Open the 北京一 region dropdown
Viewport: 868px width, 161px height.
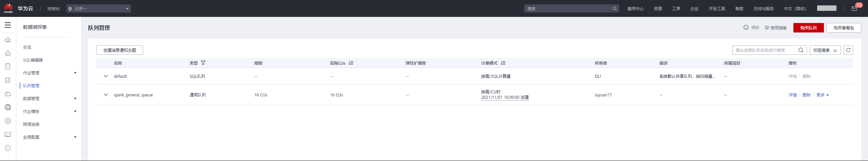coord(99,8)
